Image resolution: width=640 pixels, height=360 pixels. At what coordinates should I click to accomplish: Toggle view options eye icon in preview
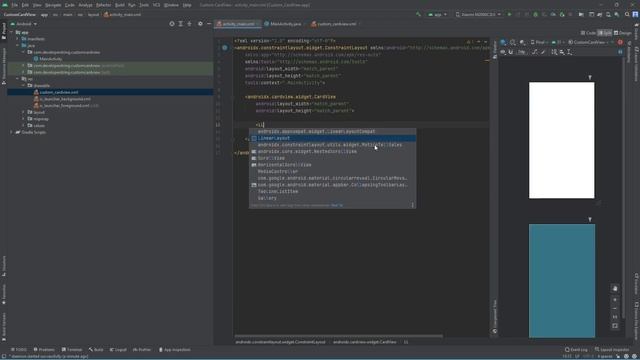point(503,52)
